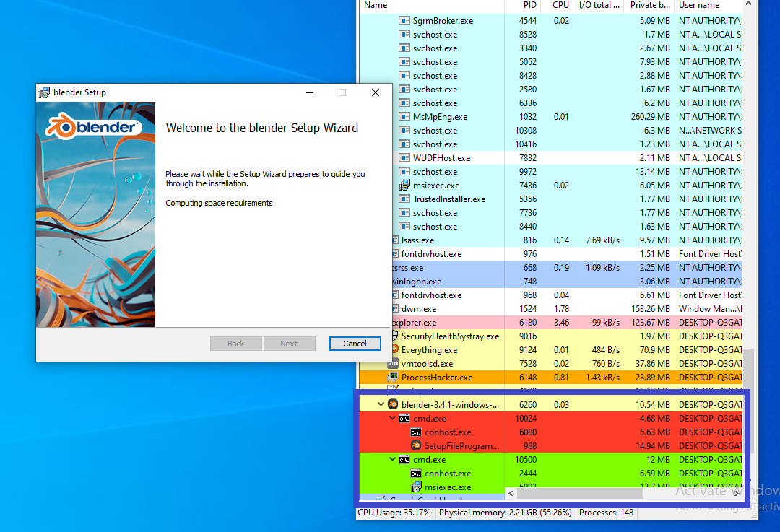The image size is (780, 532).
Task: Click the SetupFileProgram process Blender icon
Action: click(416, 445)
